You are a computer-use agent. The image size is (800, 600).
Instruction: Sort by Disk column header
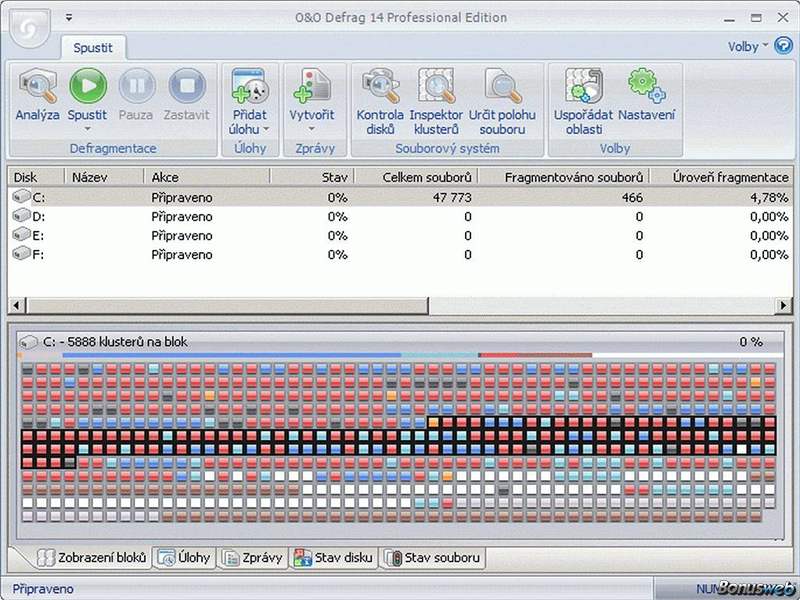36,177
